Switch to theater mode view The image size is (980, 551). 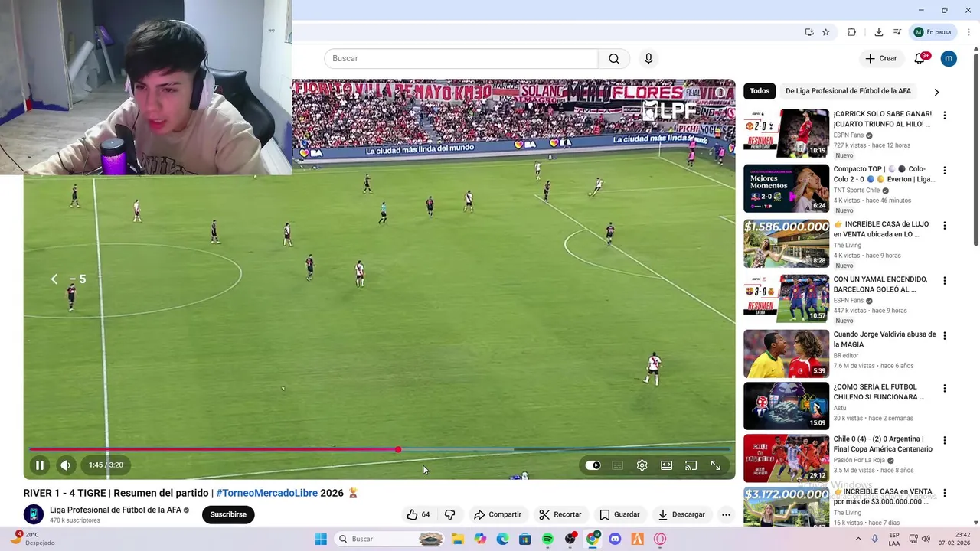[x=667, y=465]
